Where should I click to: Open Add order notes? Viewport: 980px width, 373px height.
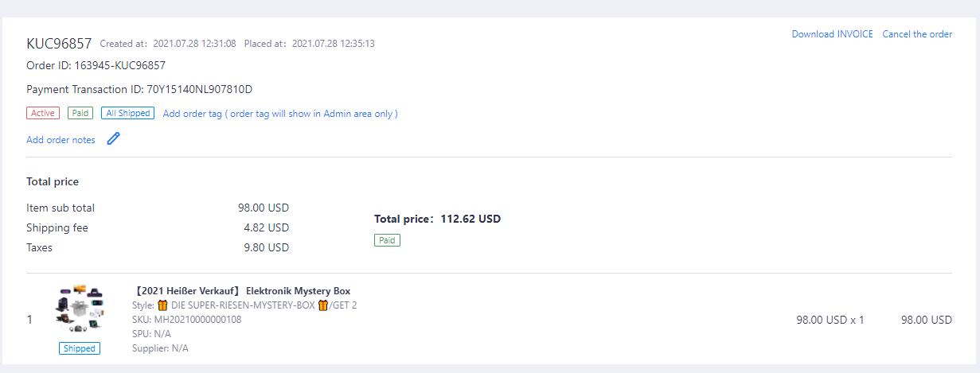tap(61, 140)
